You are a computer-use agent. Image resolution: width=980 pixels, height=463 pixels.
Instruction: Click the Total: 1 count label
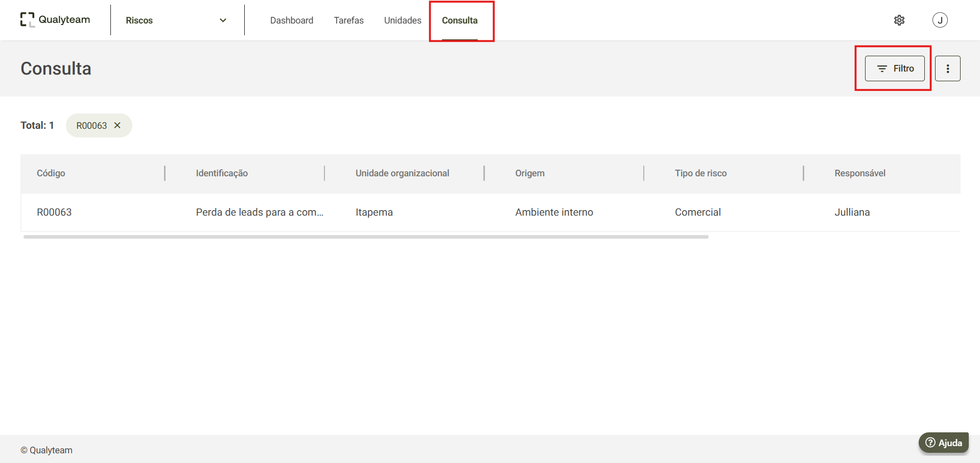[37, 125]
